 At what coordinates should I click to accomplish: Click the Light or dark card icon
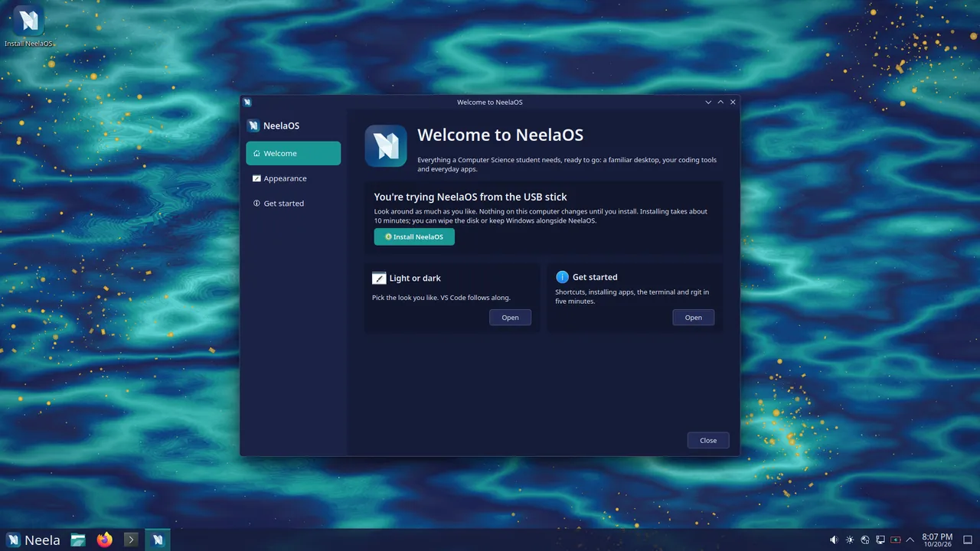pyautogui.click(x=379, y=278)
